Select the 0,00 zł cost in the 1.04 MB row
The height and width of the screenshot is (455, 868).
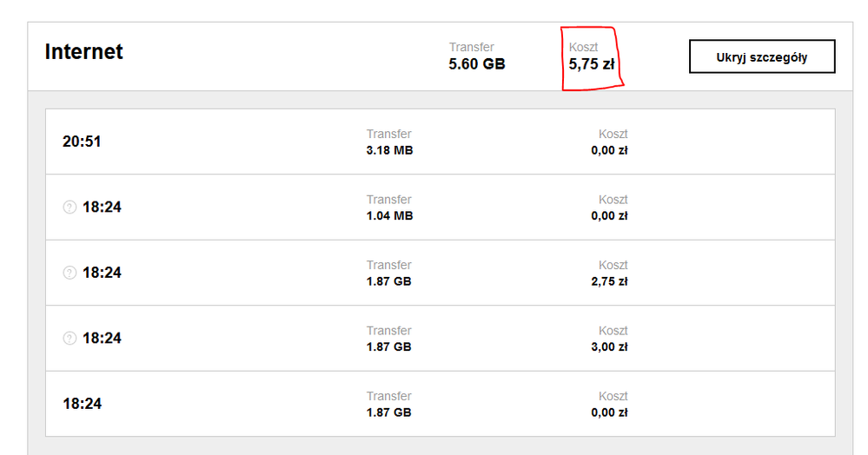[609, 215]
